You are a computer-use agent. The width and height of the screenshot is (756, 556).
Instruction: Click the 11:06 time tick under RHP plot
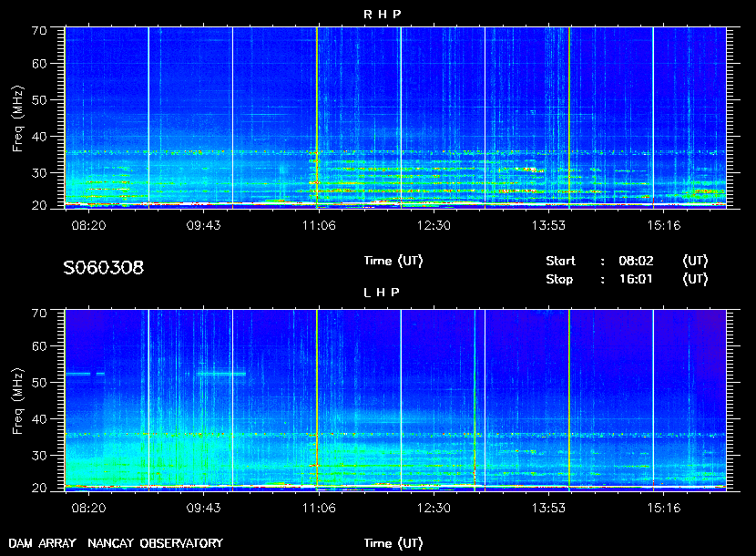click(319, 225)
